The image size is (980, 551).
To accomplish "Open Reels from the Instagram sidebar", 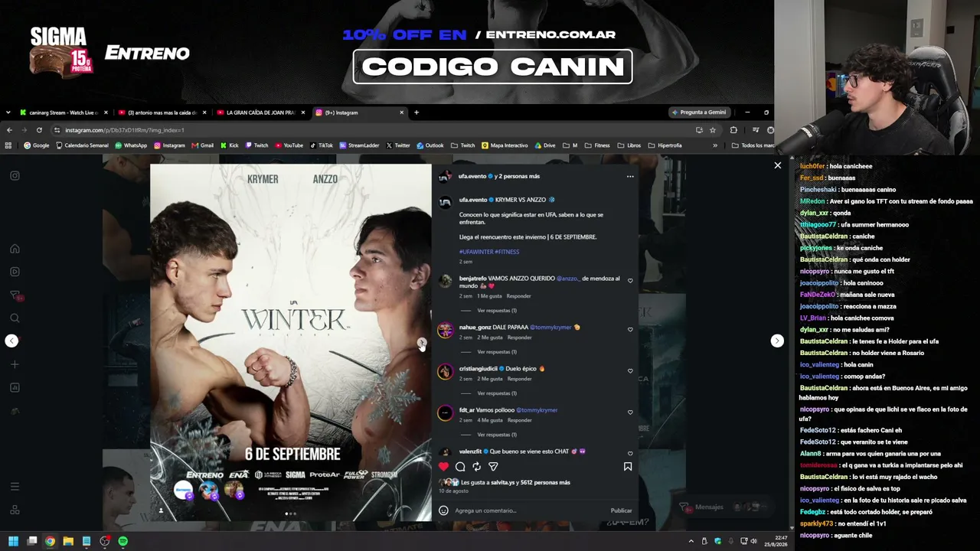I will pyautogui.click(x=15, y=272).
